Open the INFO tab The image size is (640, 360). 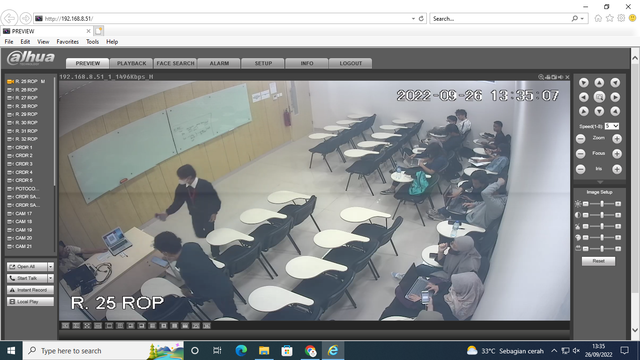coord(307,63)
